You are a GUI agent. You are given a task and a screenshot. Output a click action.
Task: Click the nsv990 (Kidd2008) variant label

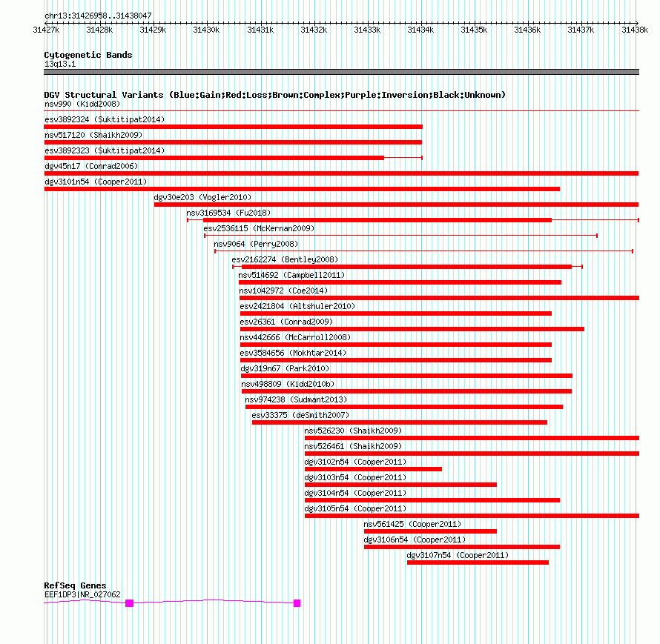82,104
